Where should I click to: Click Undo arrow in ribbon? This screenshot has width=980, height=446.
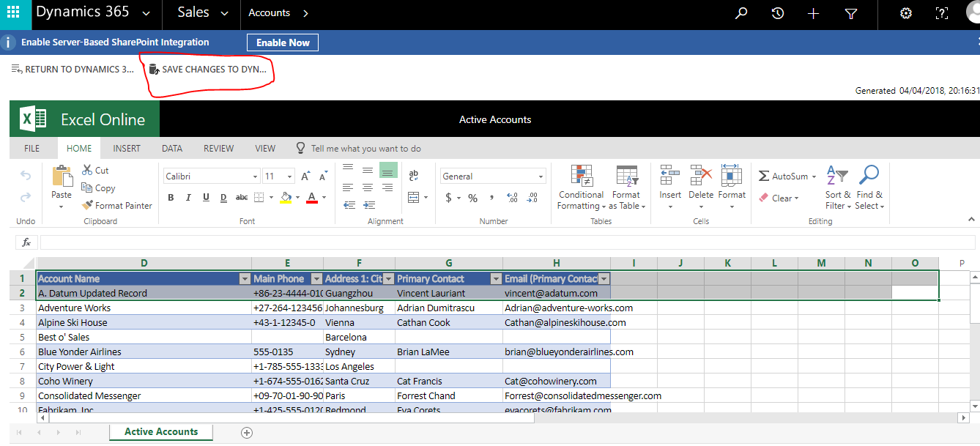26,176
